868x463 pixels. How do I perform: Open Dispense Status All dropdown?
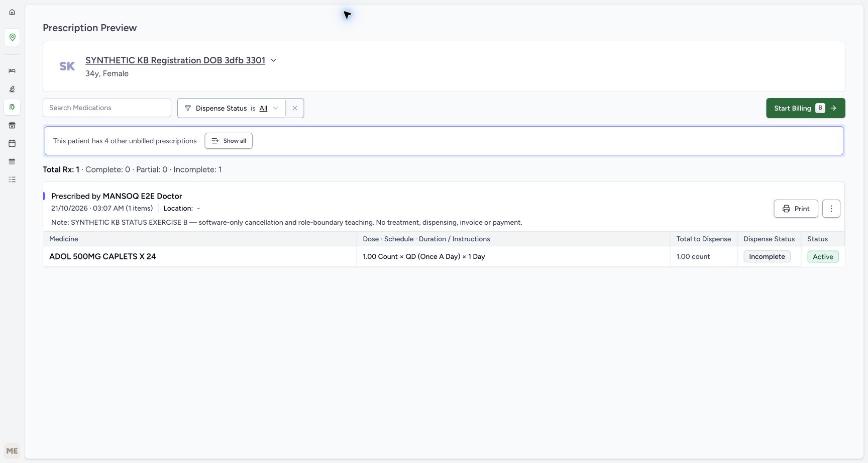(269, 108)
